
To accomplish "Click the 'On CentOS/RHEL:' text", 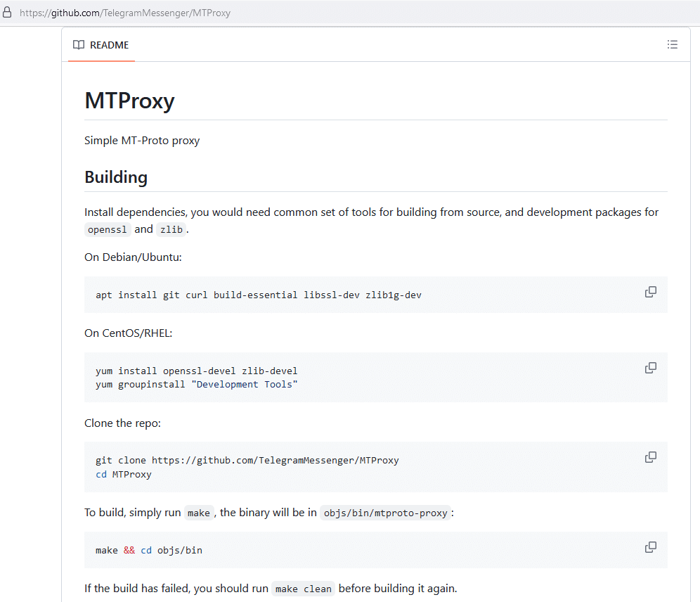I will [128, 333].
